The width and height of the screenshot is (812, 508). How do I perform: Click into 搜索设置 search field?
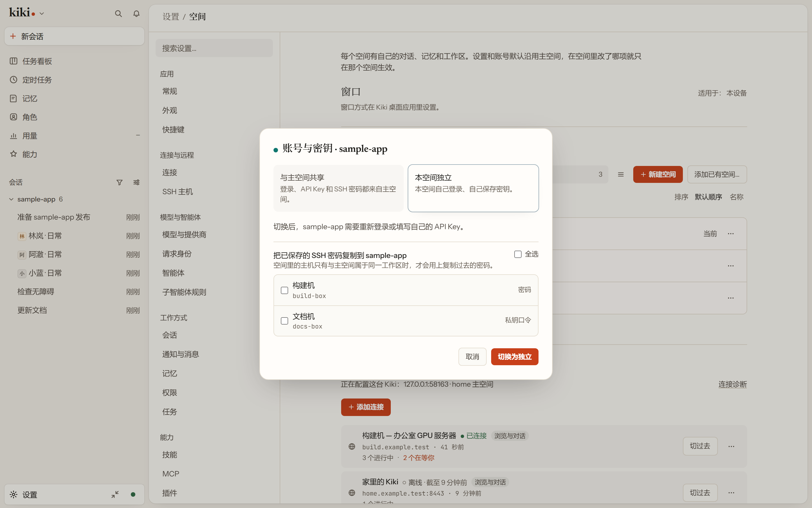(214, 48)
